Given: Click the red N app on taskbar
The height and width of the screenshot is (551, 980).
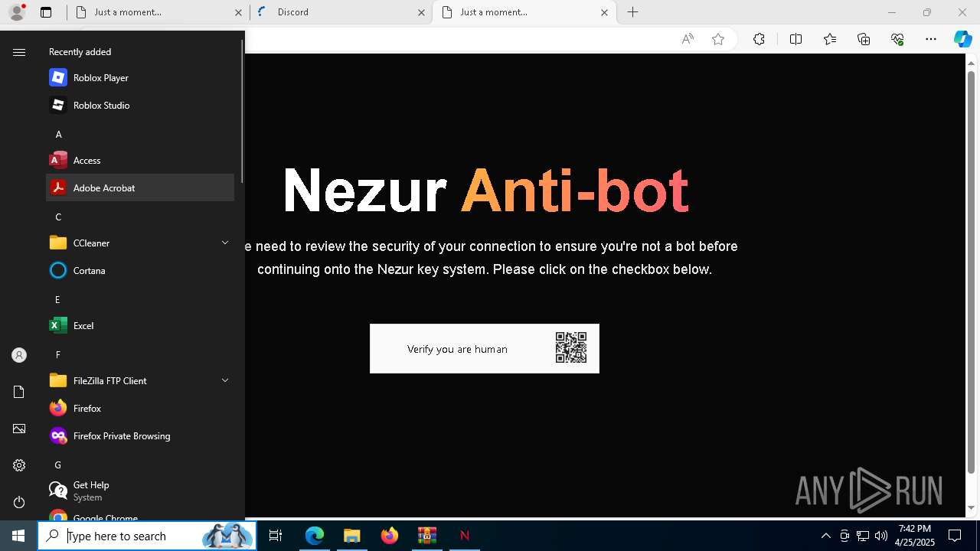Looking at the screenshot, I should click(x=464, y=536).
